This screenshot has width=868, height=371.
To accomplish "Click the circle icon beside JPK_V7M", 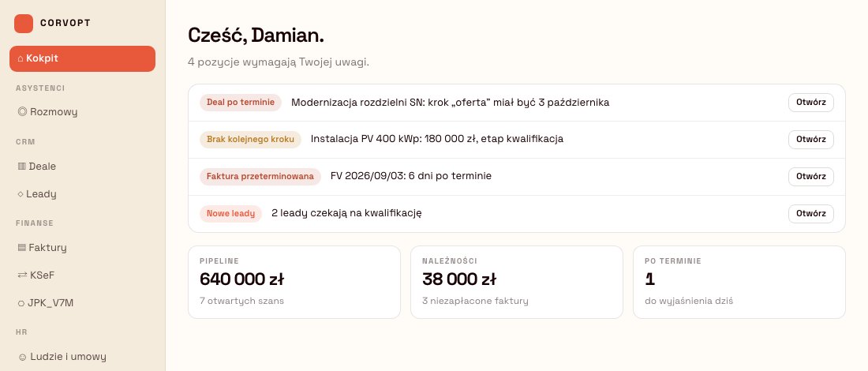I will (x=21, y=303).
